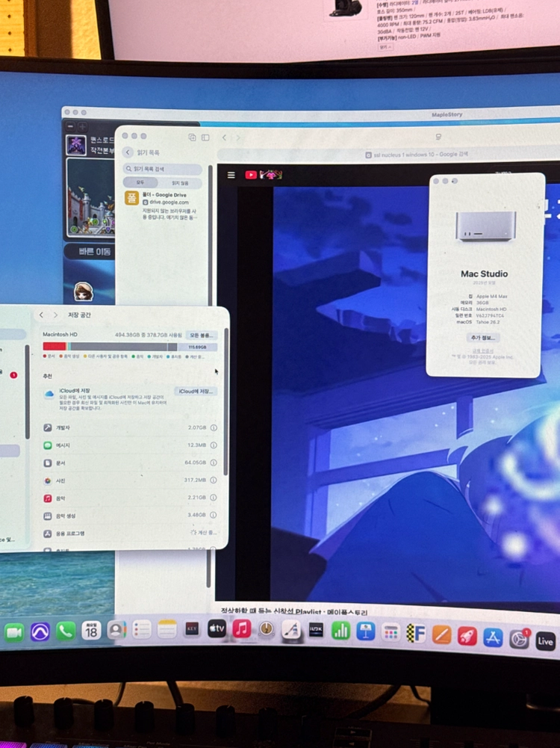The width and height of the screenshot is (560, 748).
Task: Open the 폴더 - Google Drive reading list item
Action: pyautogui.click(x=162, y=205)
